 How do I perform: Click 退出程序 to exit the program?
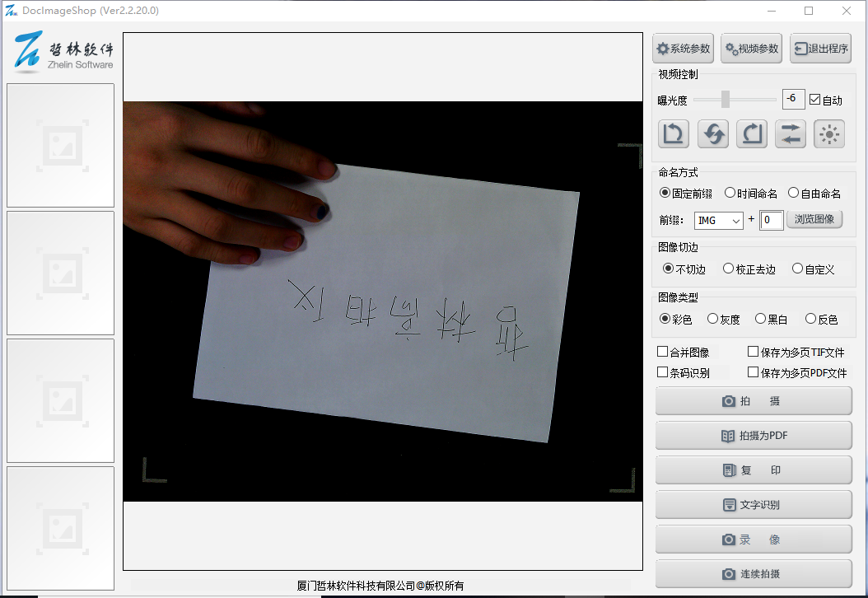coord(820,49)
